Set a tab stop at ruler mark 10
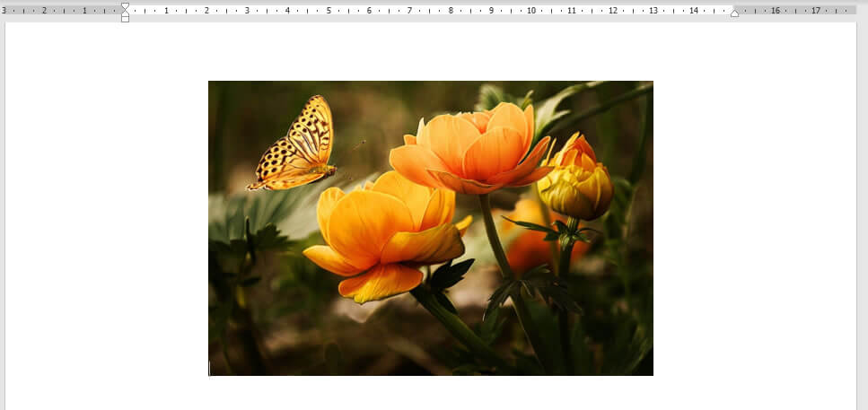Screen dimensions: 868x410 (x=531, y=11)
